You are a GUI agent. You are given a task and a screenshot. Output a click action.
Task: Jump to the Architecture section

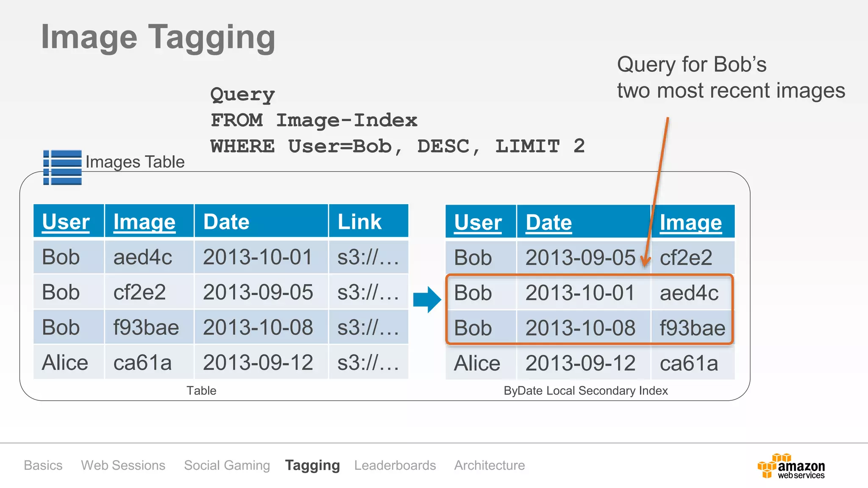[490, 465]
